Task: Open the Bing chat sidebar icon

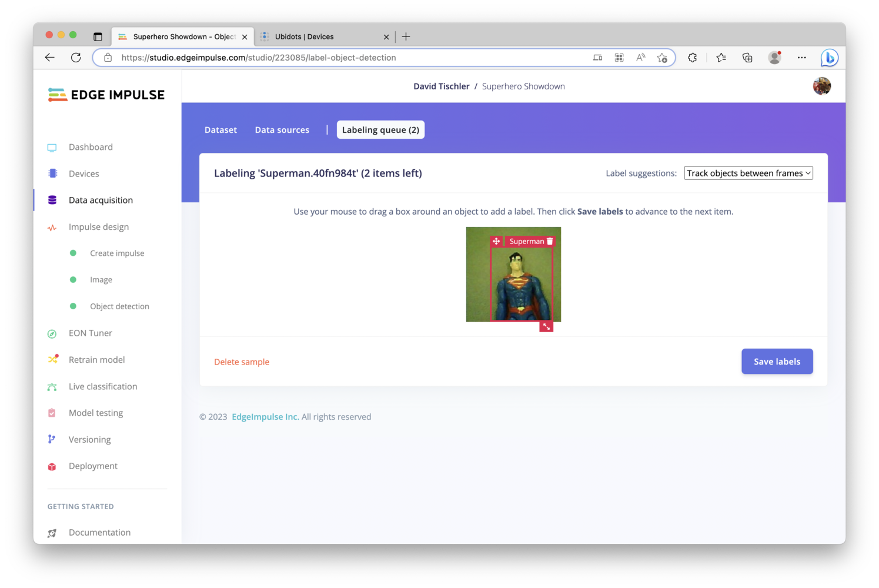Action: tap(829, 58)
